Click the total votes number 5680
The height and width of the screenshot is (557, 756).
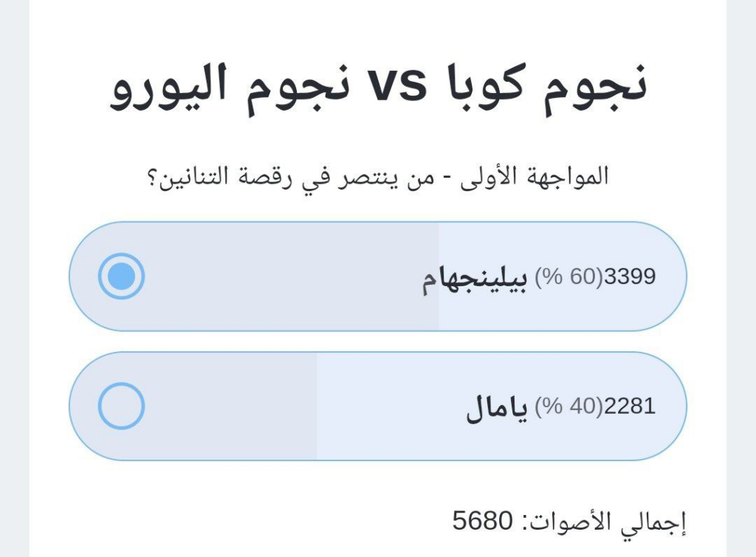tap(481, 522)
